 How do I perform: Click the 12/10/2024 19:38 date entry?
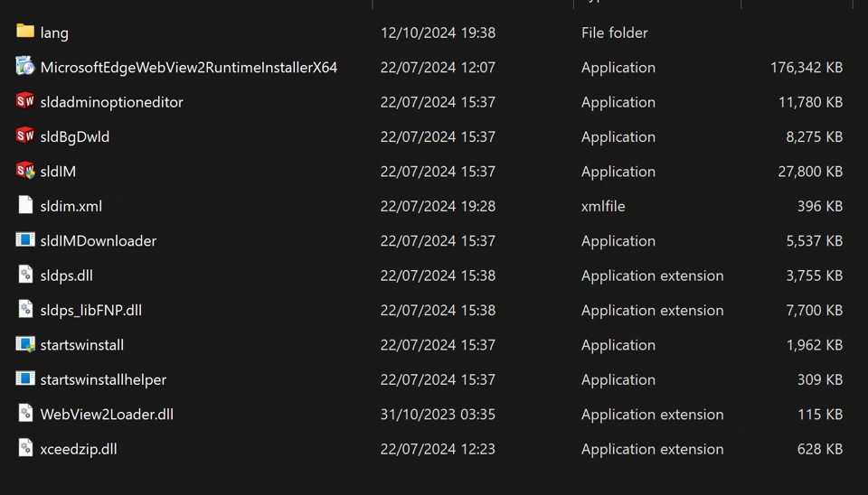(x=438, y=33)
